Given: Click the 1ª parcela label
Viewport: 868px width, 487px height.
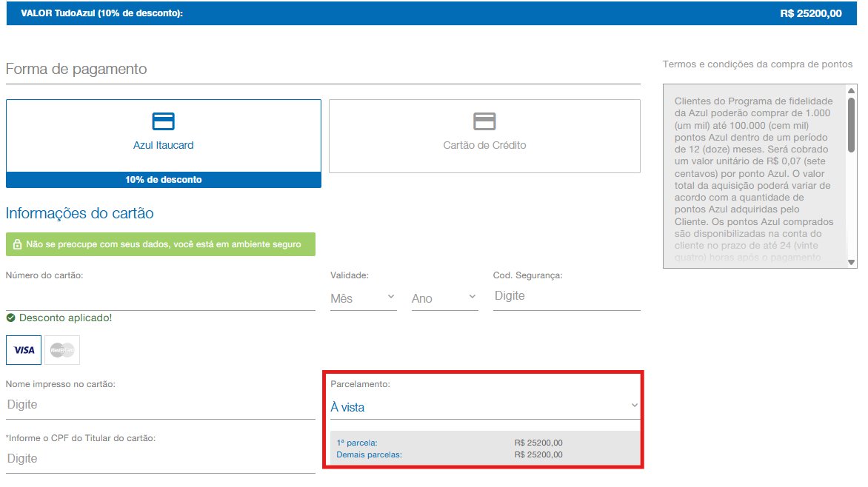Looking at the screenshot, I should (357, 443).
